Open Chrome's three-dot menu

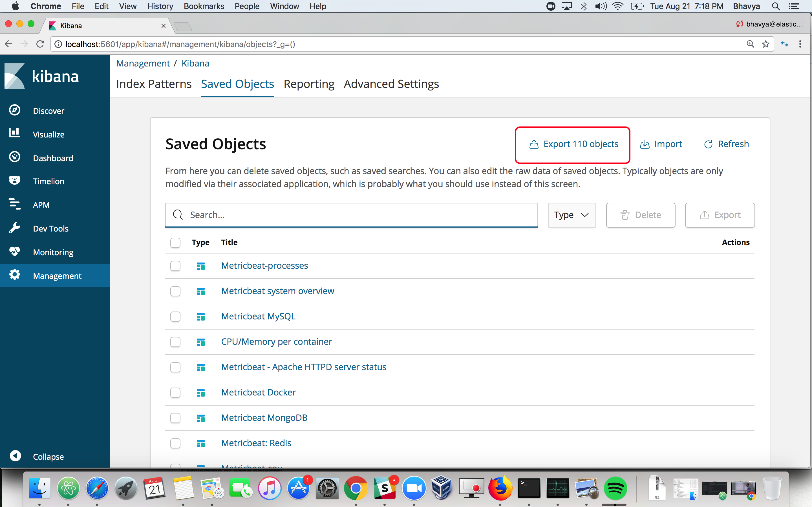(x=800, y=44)
